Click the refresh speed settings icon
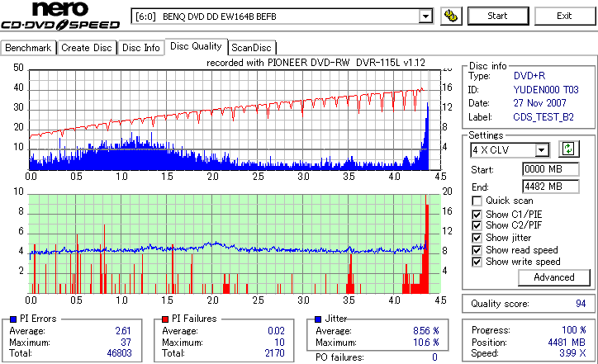The height and width of the screenshot is (364, 598). (x=568, y=149)
